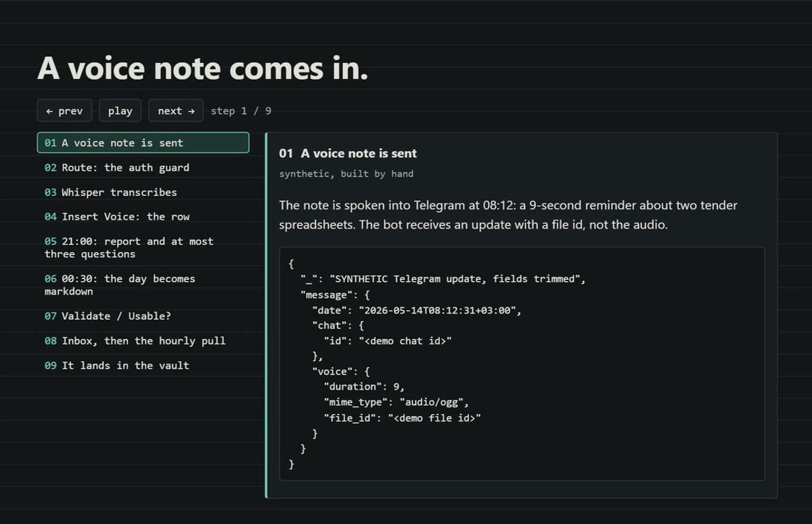Advance using the next button

176,111
